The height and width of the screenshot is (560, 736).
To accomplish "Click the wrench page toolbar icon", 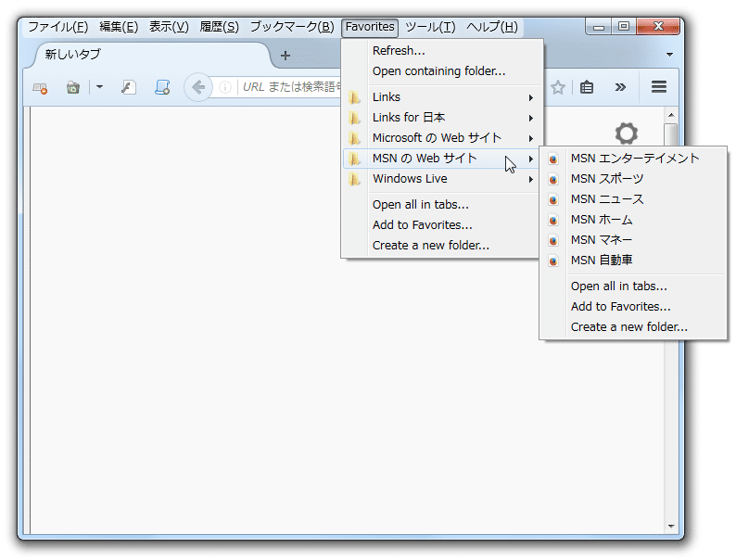I will [129, 87].
